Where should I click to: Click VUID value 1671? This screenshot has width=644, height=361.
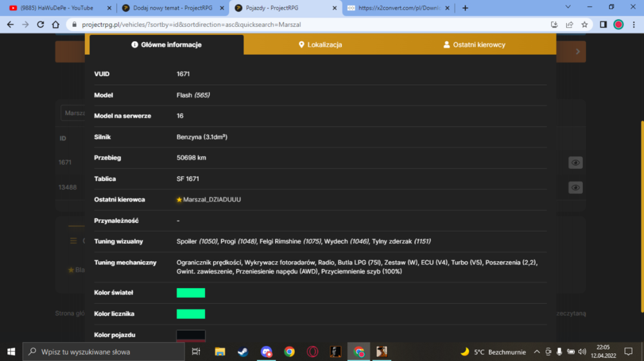tap(183, 74)
